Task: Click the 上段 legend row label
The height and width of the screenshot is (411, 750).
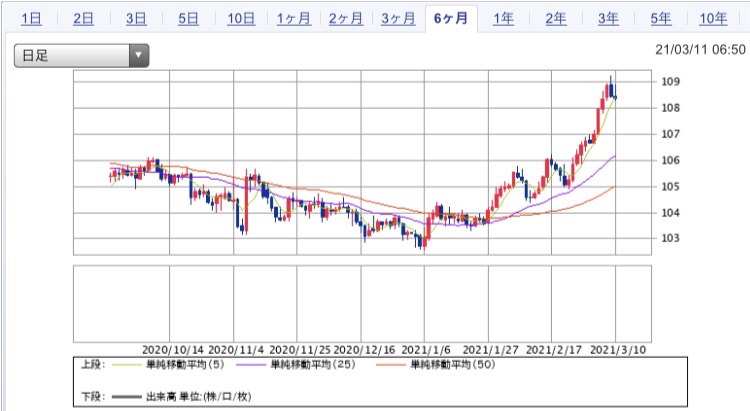Action: [x=93, y=365]
